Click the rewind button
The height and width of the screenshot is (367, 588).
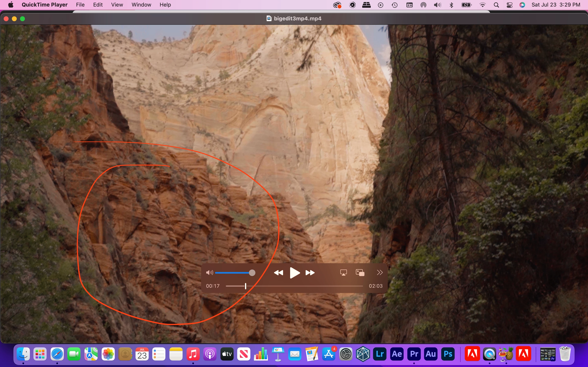pyautogui.click(x=278, y=273)
